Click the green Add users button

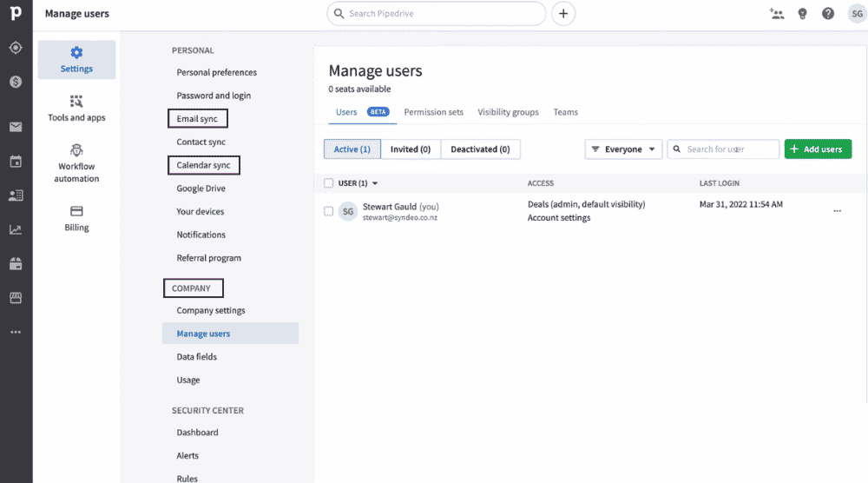click(818, 149)
